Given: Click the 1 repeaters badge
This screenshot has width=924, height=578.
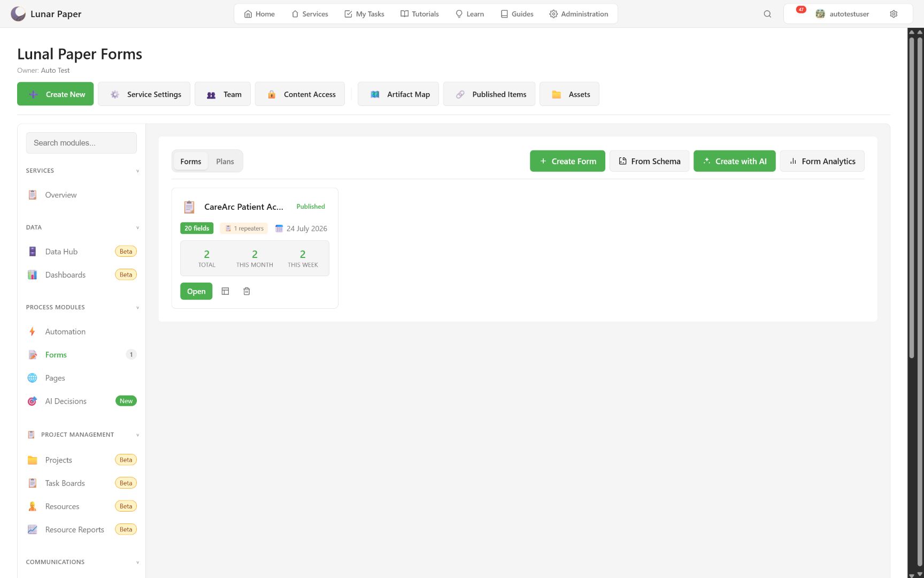Looking at the screenshot, I should (244, 229).
